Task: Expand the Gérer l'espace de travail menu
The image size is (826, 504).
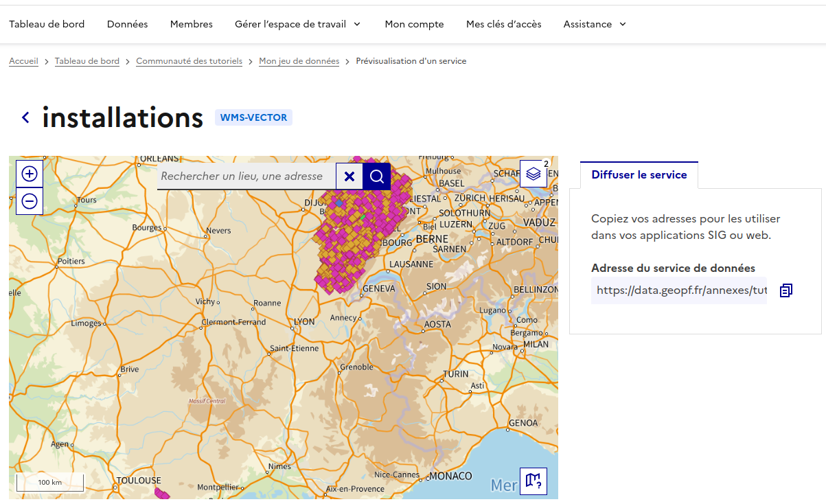Action: point(297,24)
